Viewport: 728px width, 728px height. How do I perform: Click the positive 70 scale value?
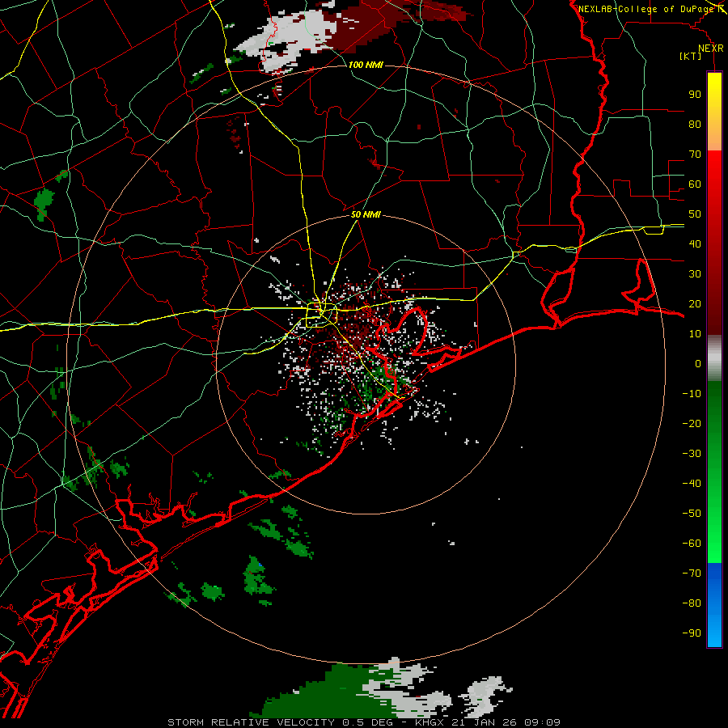pos(695,154)
